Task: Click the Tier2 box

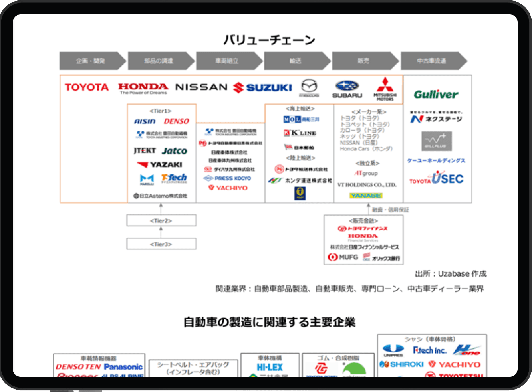Action: (x=161, y=220)
